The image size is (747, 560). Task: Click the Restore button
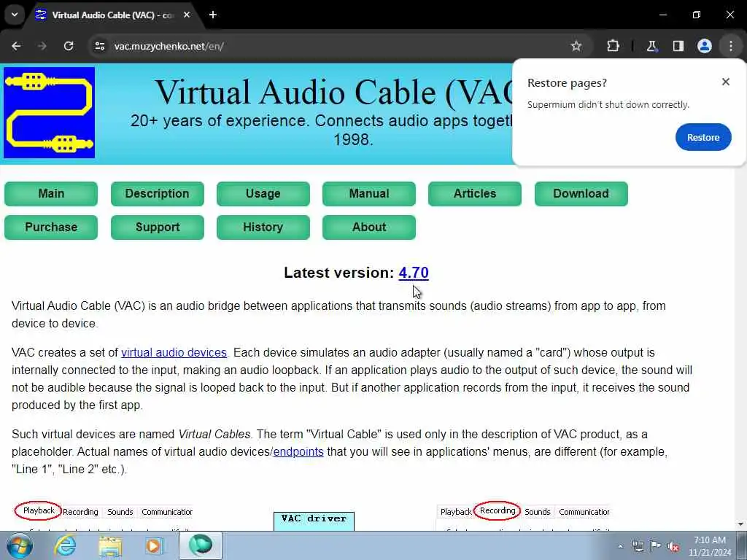(703, 137)
